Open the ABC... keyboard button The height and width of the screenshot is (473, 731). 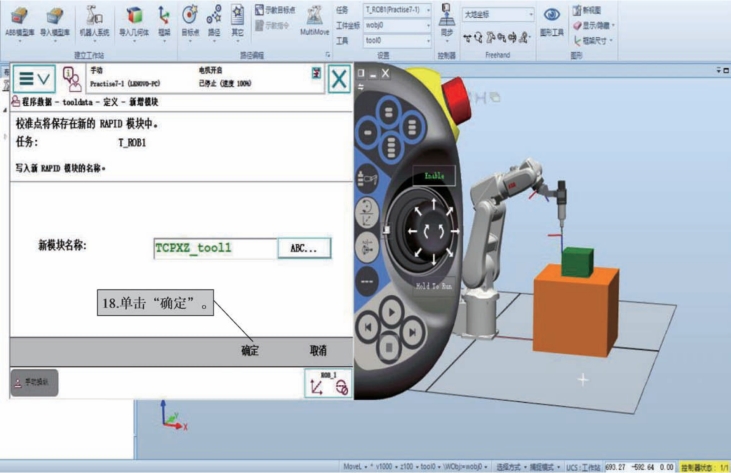[304, 248]
